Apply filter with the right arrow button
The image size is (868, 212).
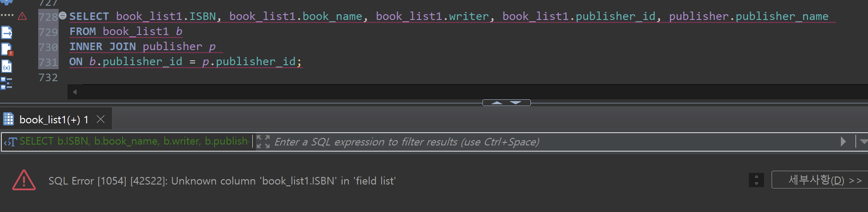click(x=844, y=141)
